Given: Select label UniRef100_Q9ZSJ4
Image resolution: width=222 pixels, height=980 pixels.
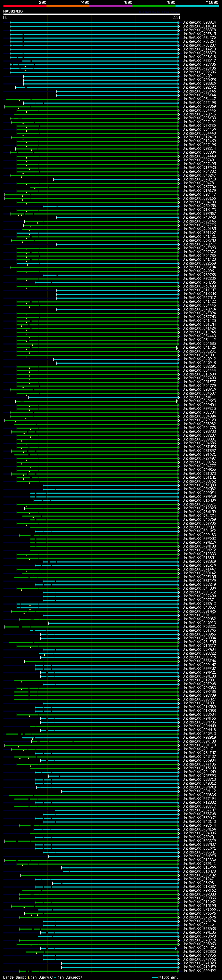Looking at the screenshot, I should 199,148.
